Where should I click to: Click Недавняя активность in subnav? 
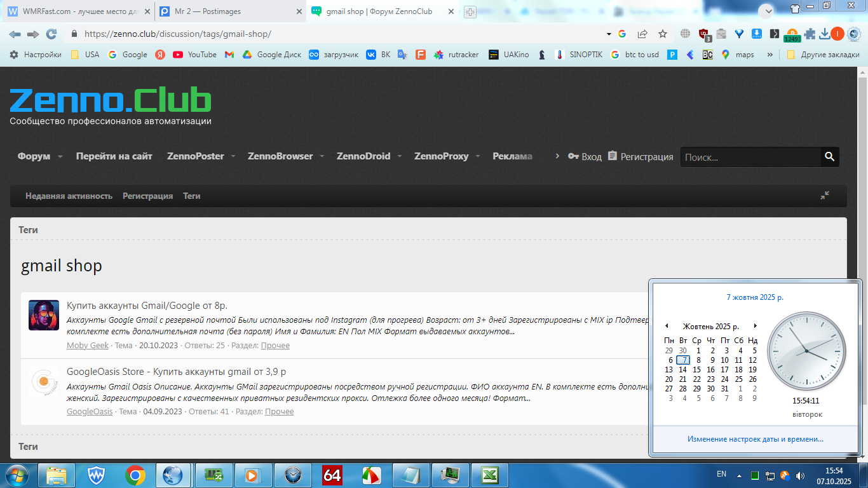69,196
